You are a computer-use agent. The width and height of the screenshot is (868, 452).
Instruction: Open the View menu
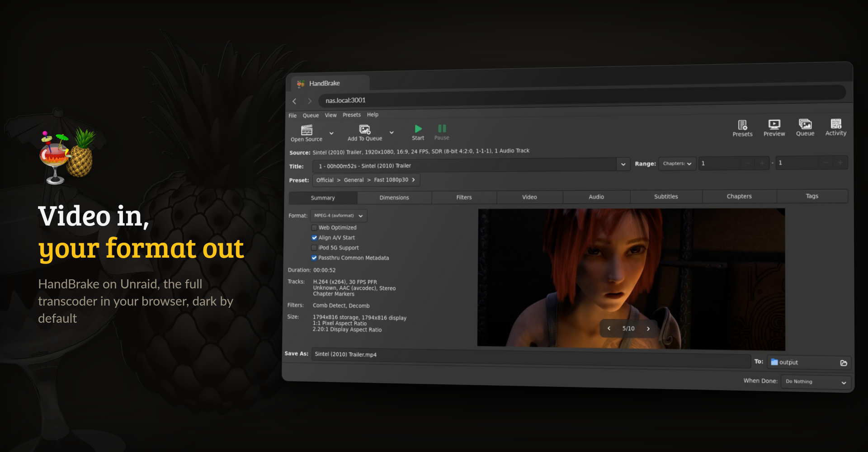[330, 115]
